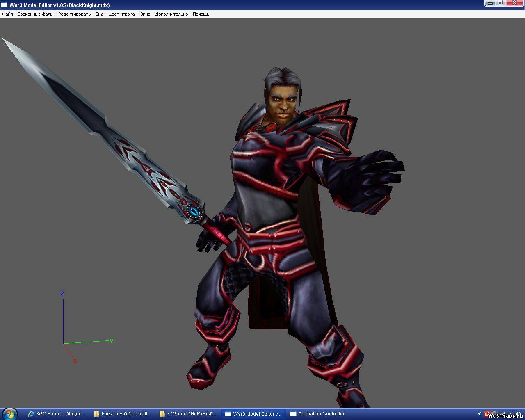Minimize the War3 Model Editor window
The height and width of the screenshot is (420, 525).
490,3
